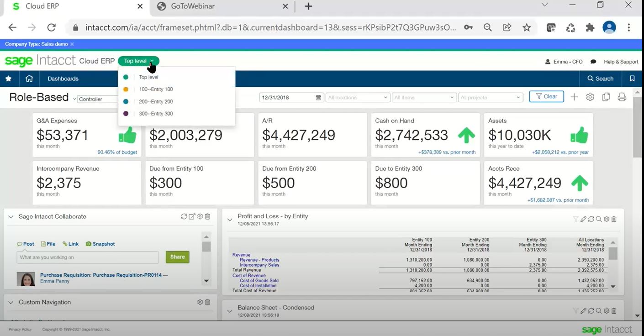Choose File attachment in Collaborate
The height and width of the screenshot is (336, 644).
[48, 244]
